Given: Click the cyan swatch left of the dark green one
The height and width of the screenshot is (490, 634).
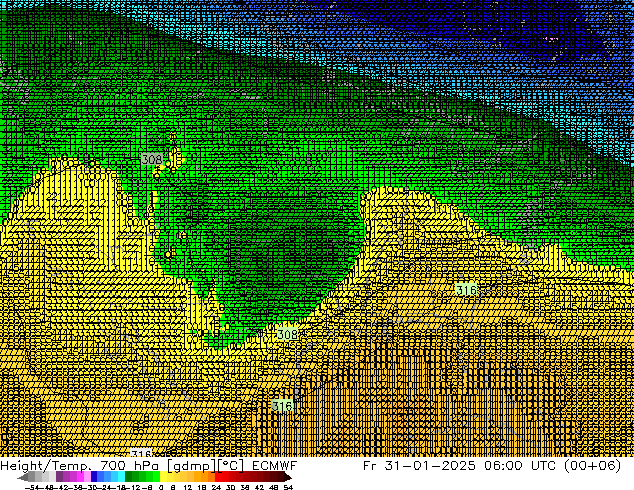Looking at the screenshot, I should pos(121,476).
